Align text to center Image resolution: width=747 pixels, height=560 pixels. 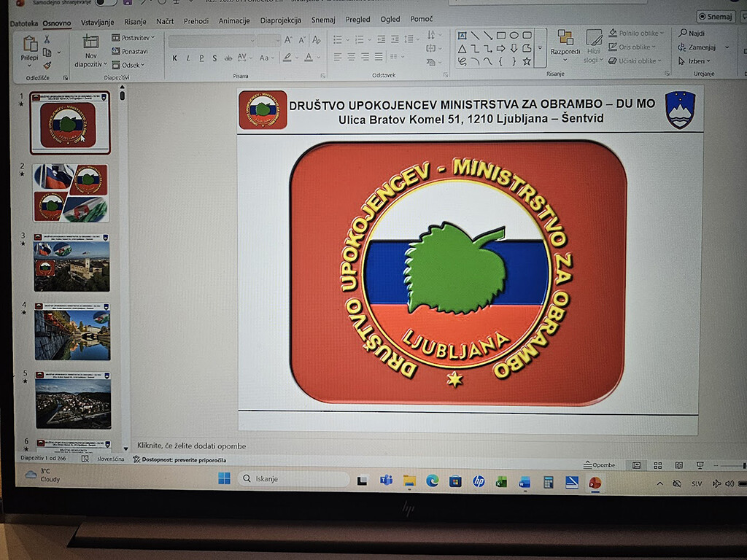pos(351,57)
